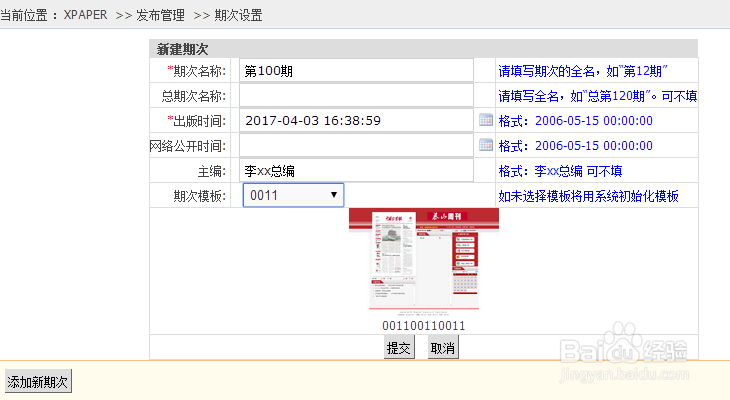Click hint 格式：李xx总编 可不填
The width and height of the screenshot is (730, 400).
pos(560,171)
